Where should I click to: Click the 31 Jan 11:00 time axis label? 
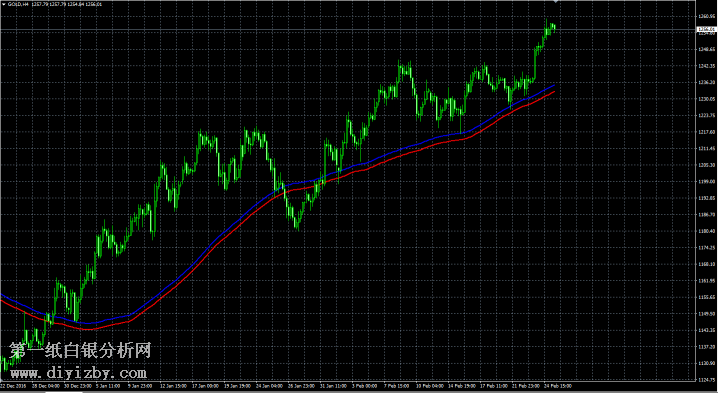[333, 386]
